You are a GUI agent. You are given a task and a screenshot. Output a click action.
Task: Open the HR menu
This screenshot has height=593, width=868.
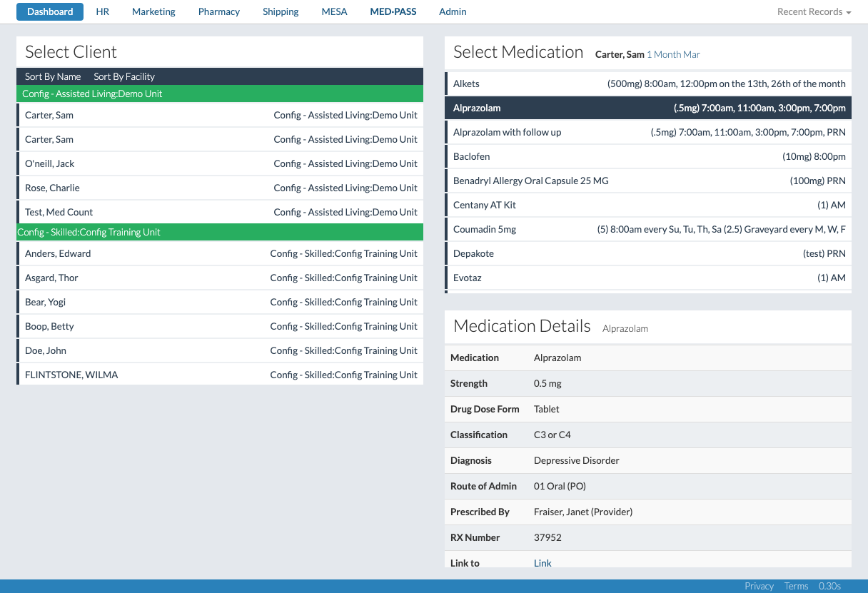103,12
